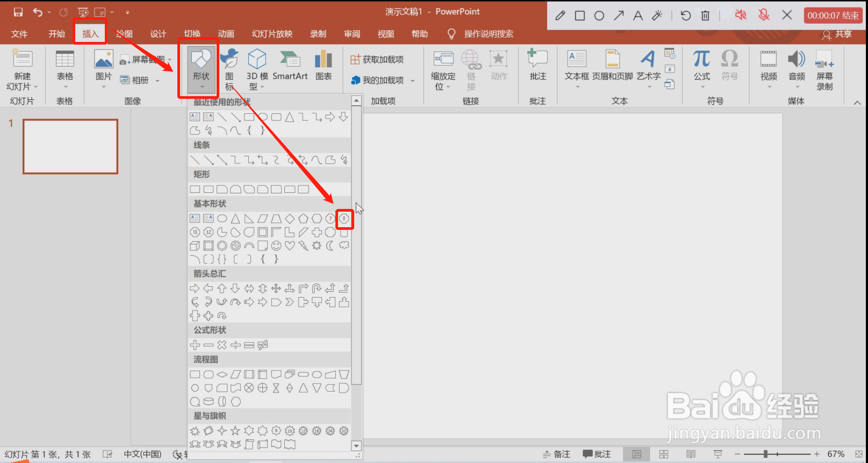Click 中文(中国) language indicator
868x463 pixels.
142,454
